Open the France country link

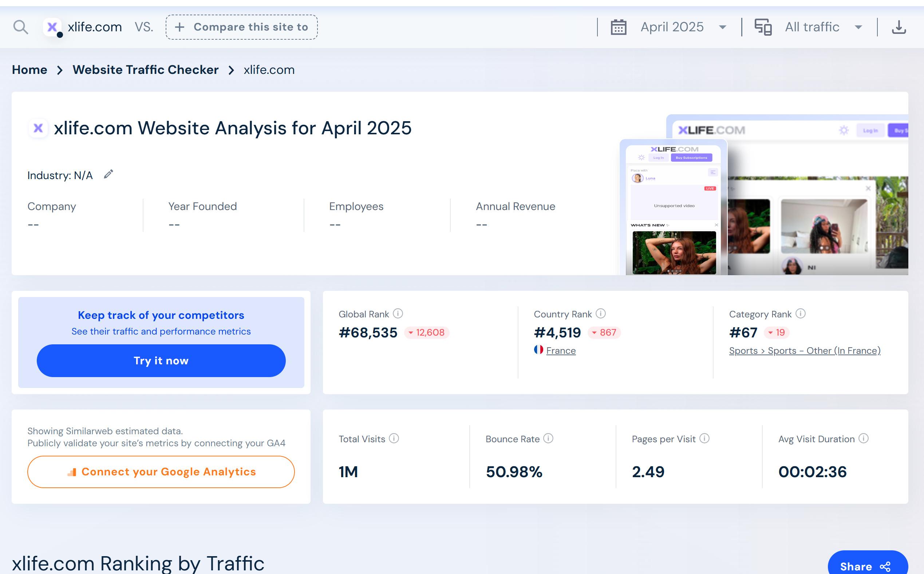(x=561, y=351)
